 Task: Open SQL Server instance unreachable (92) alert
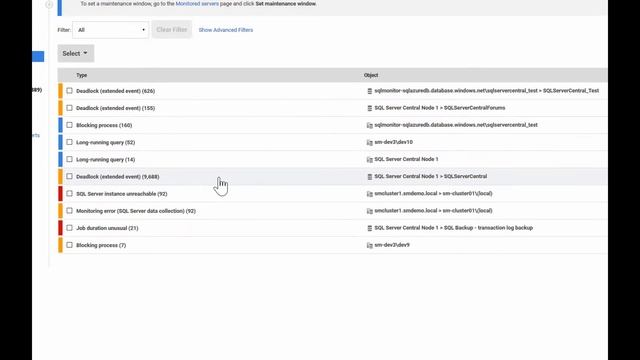pyautogui.click(x=122, y=194)
